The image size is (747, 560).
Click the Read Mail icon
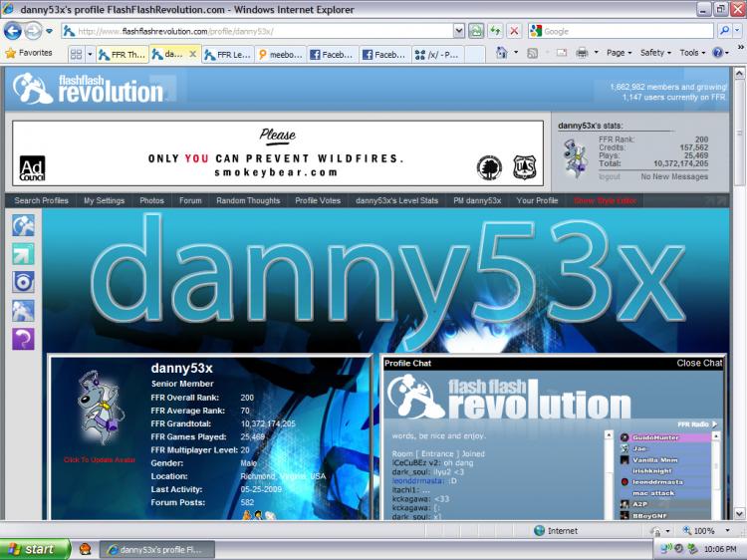pyautogui.click(x=562, y=53)
